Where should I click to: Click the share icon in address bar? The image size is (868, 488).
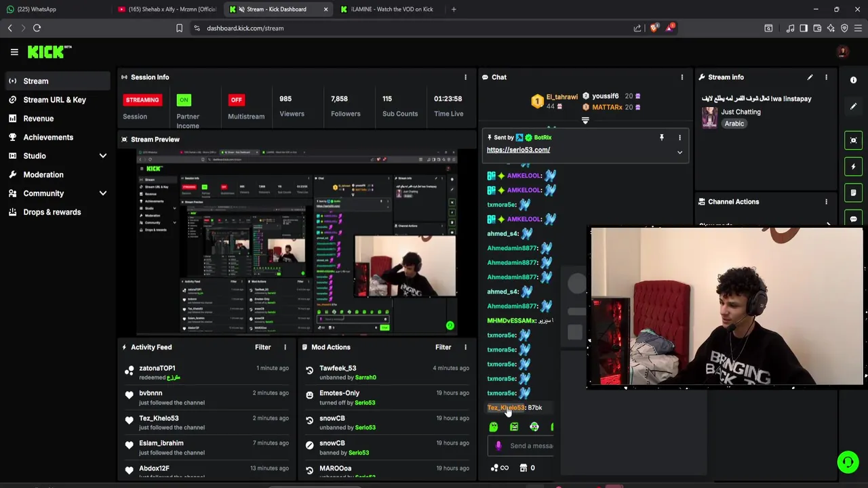click(637, 28)
